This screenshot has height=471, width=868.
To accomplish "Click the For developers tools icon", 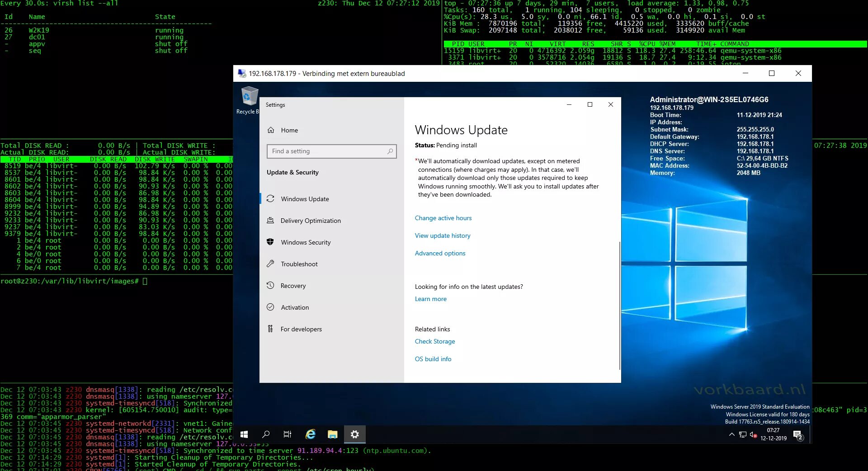I will pyautogui.click(x=270, y=329).
